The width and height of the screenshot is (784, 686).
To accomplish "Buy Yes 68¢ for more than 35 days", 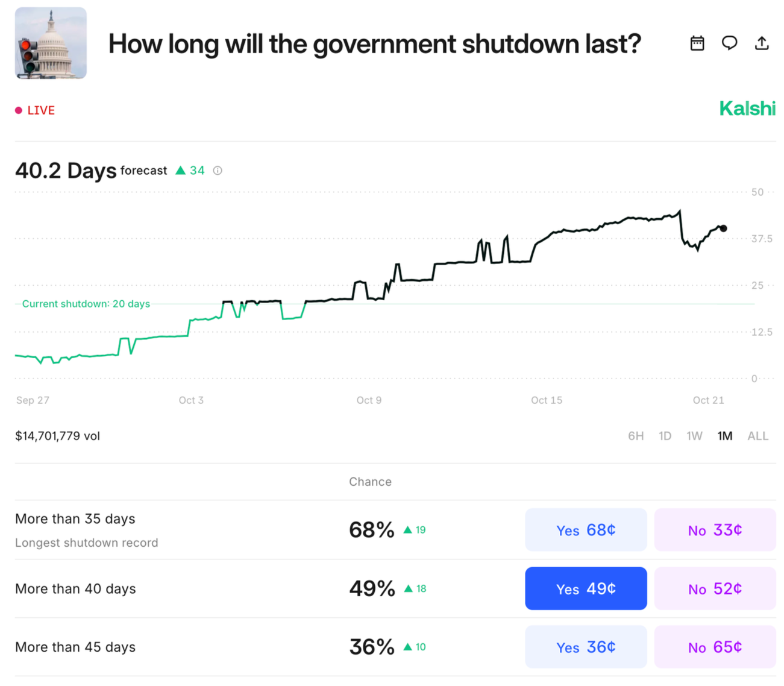I will 586,530.
